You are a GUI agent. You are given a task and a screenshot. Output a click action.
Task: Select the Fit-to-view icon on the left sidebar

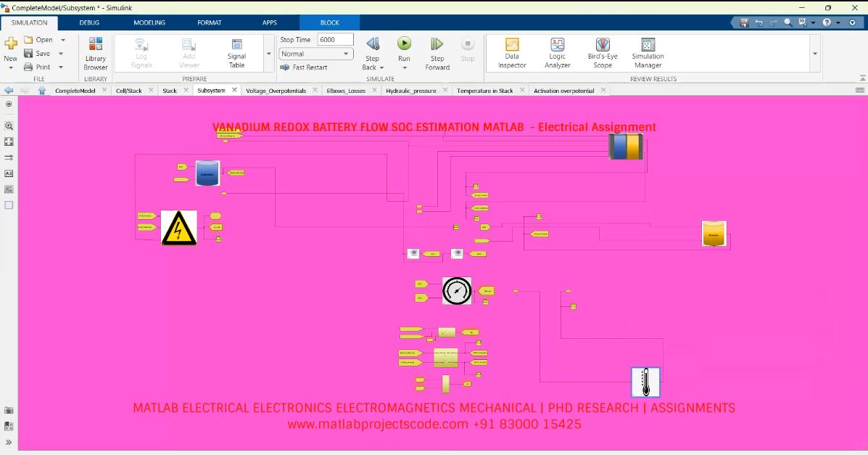(x=8, y=141)
